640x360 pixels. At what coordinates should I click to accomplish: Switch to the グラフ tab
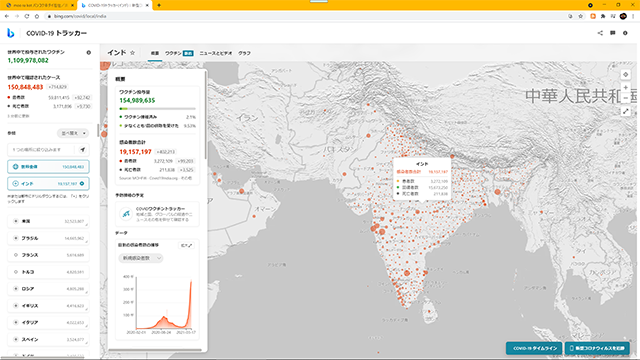(x=244, y=53)
